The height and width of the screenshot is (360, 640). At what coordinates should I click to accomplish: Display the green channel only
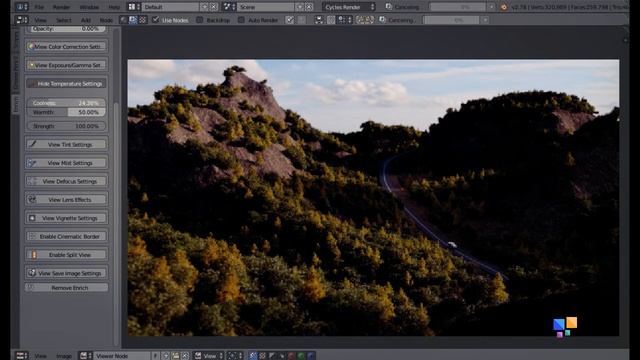click(x=301, y=356)
